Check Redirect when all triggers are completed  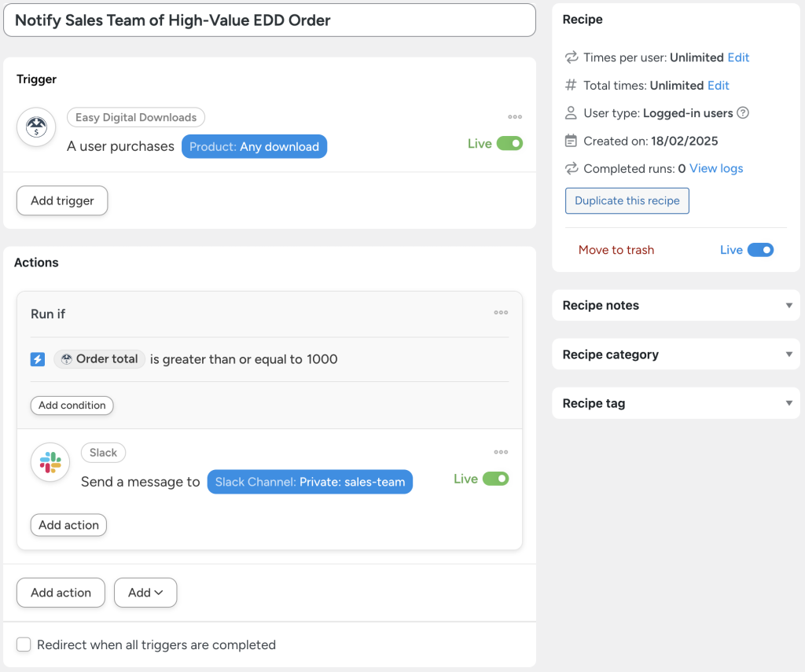tap(24, 644)
